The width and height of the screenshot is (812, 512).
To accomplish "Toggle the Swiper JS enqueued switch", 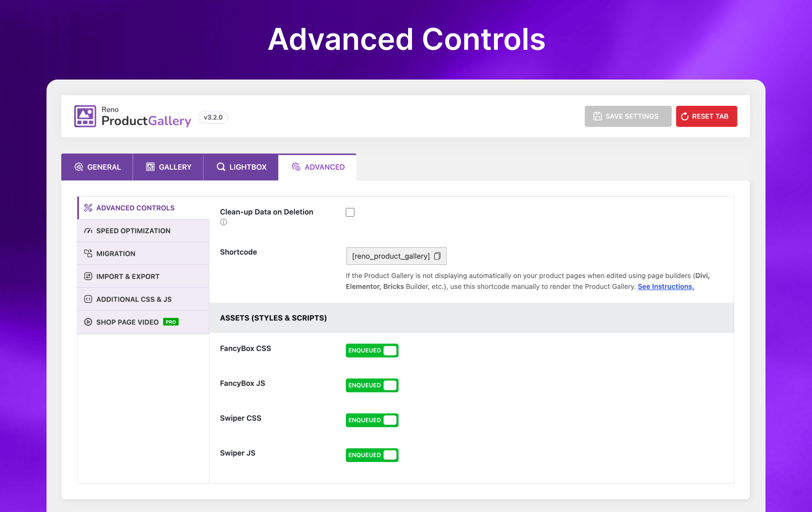I will (372, 455).
